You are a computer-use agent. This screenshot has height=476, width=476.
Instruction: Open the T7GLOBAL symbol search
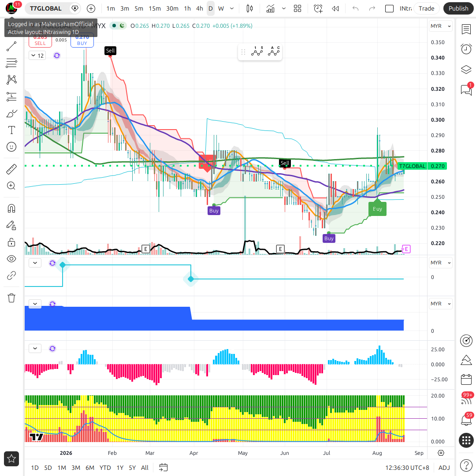pyautogui.click(x=46, y=8)
